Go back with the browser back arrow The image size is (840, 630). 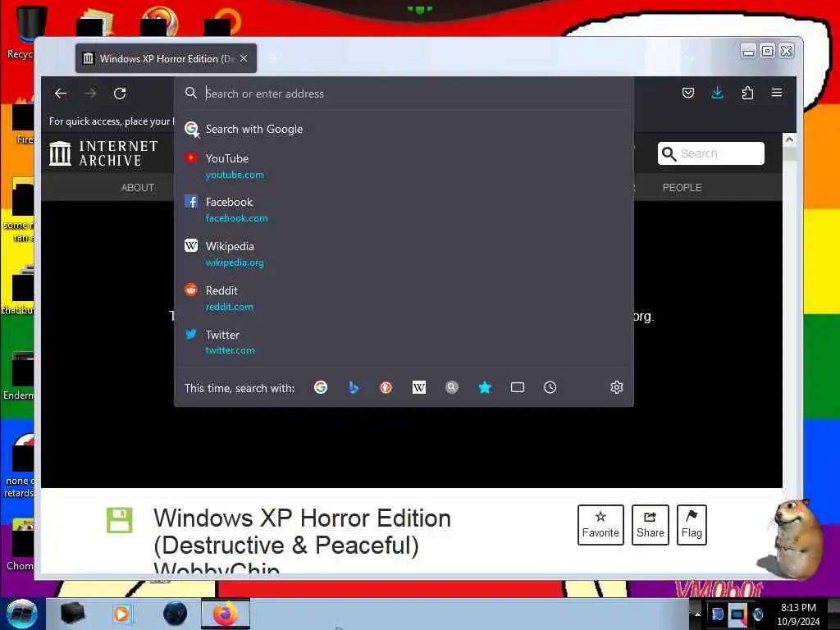pyautogui.click(x=61, y=94)
